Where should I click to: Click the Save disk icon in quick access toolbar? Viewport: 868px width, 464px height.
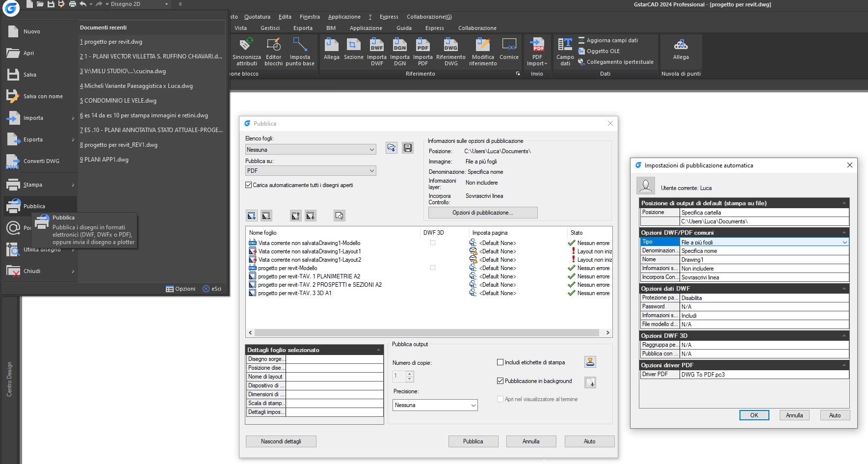click(x=51, y=4)
